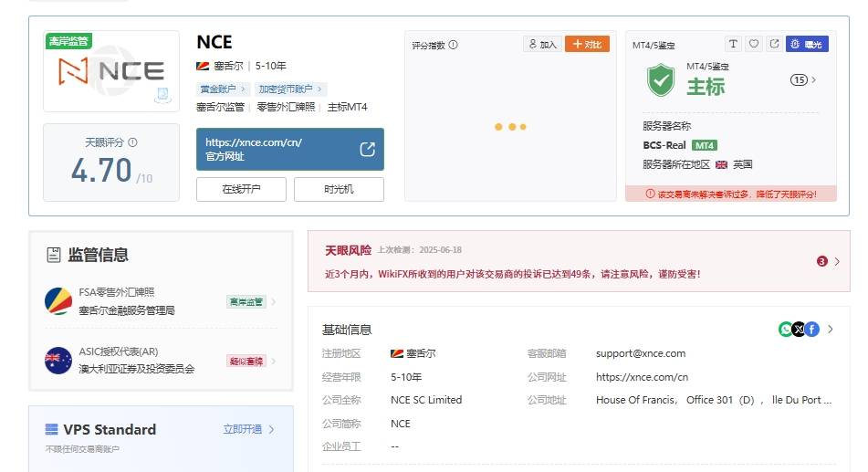Open the 加密货币账户 tag link
The image size is (868, 472).
click(290, 89)
